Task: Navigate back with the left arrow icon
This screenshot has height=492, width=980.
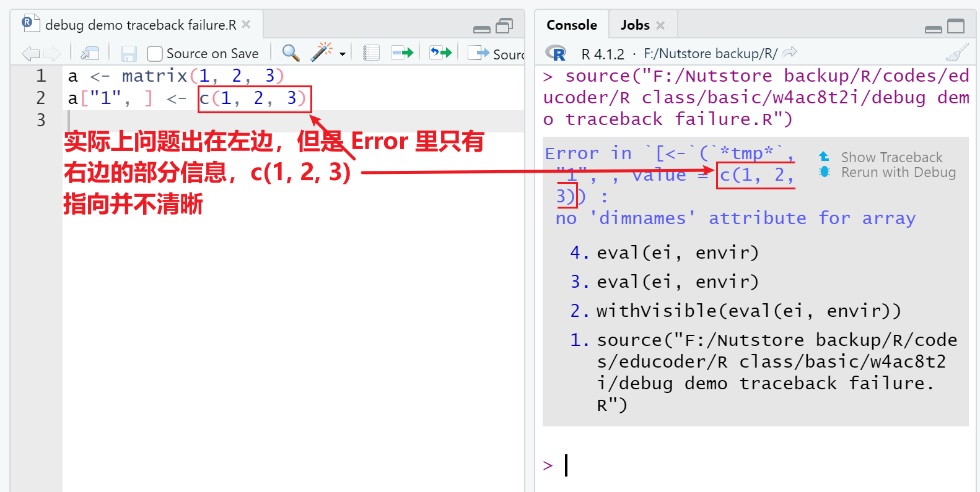Action: coord(30,54)
